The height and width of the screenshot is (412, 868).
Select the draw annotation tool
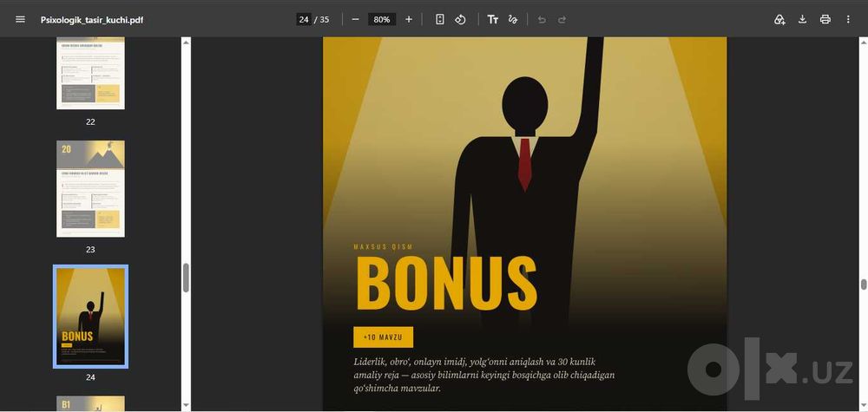point(513,19)
